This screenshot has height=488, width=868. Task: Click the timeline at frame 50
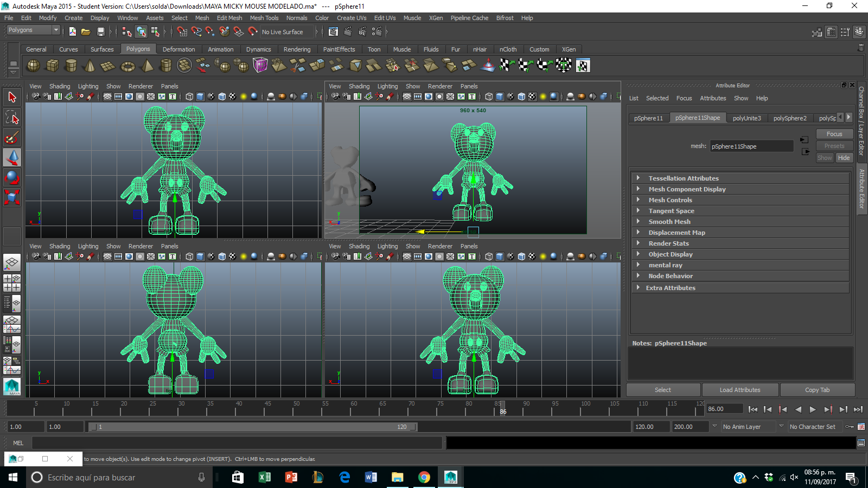296,409
